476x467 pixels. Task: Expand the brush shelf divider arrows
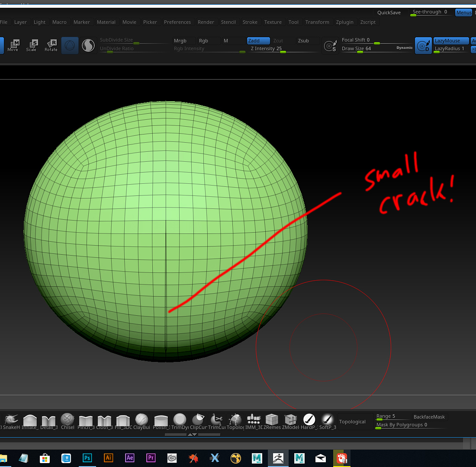pyautogui.click(x=193, y=435)
